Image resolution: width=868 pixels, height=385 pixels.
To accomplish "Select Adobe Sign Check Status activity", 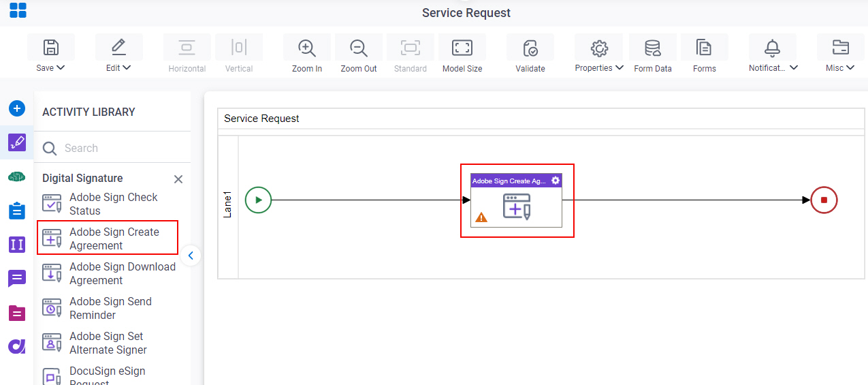I will coord(108,204).
